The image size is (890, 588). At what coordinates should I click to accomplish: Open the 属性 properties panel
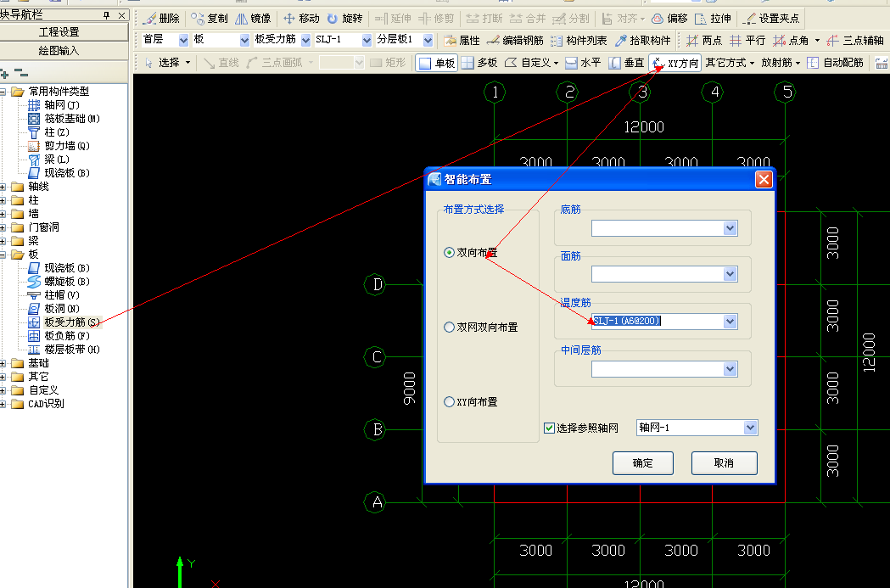(462, 40)
